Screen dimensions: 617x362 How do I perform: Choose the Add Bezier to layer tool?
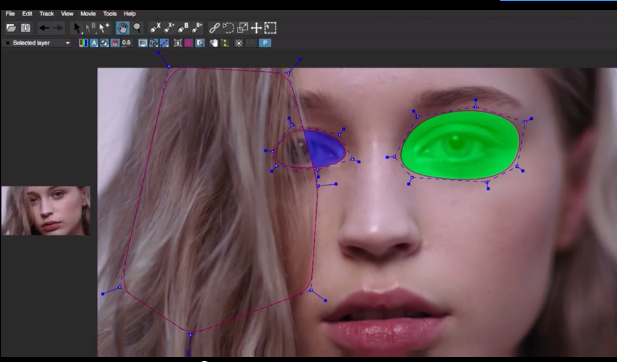click(x=197, y=28)
